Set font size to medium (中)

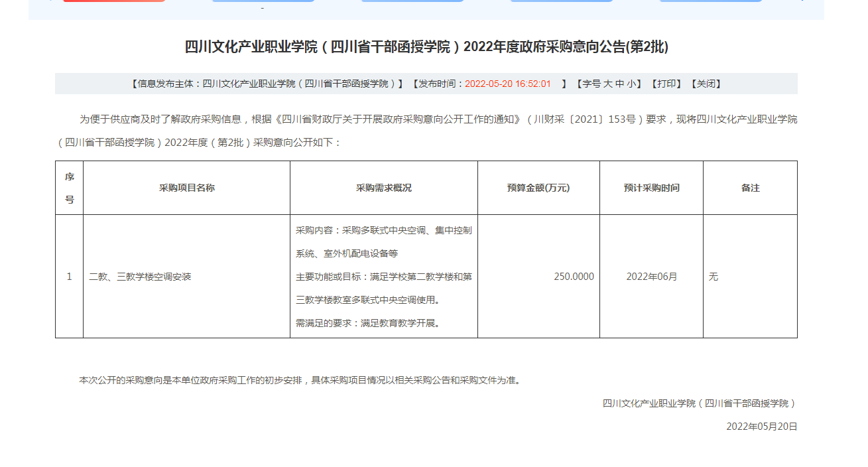[x=620, y=84]
